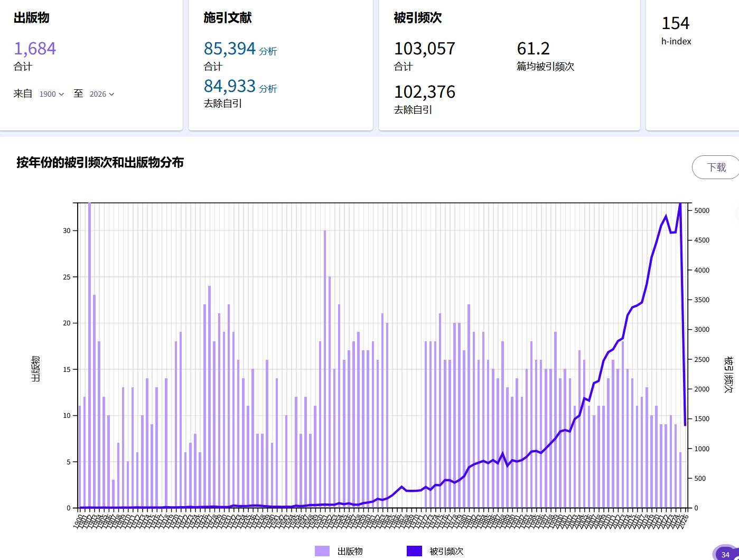
Task: Click the dark blue 被引频次 legend swatch
Action: coord(414,551)
